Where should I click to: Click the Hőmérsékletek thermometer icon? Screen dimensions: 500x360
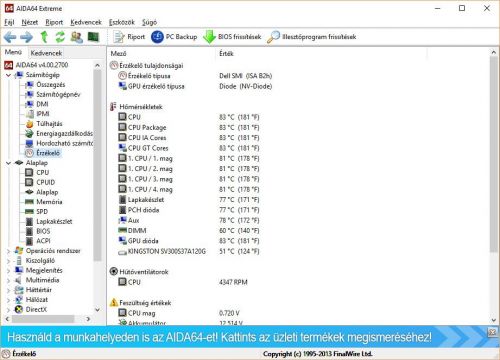click(x=113, y=107)
